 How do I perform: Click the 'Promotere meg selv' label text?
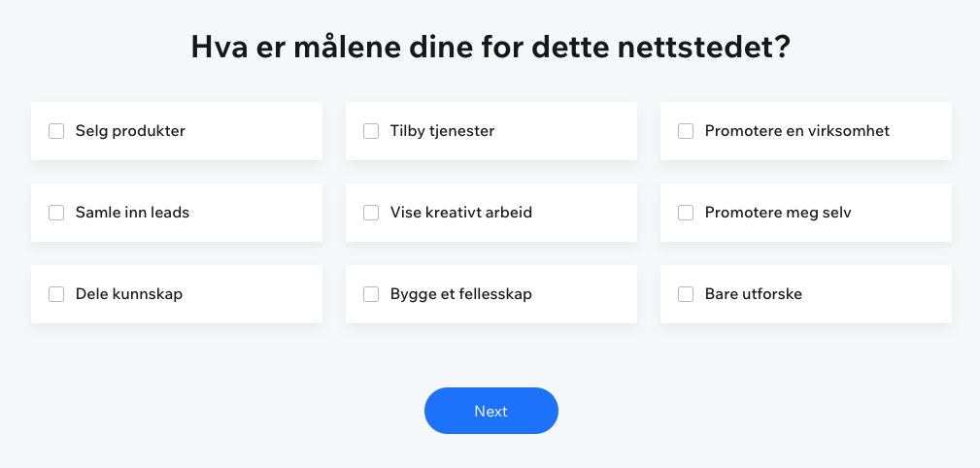pyautogui.click(x=777, y=213)
